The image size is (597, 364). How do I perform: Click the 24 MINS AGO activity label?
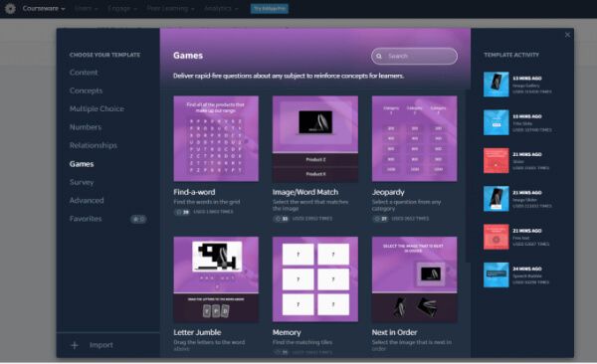[x=527, y=269]
